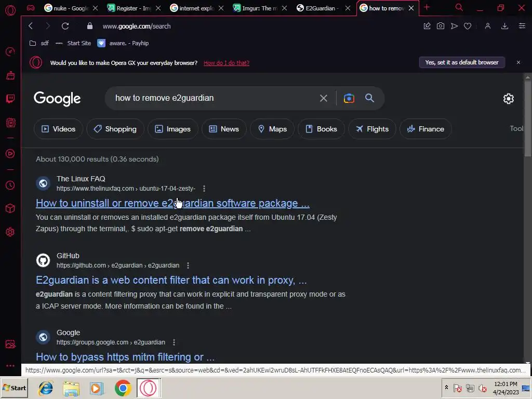Screen dimensions: 532x399
Task: Reload the current page
Action: (x=65, y=26)
